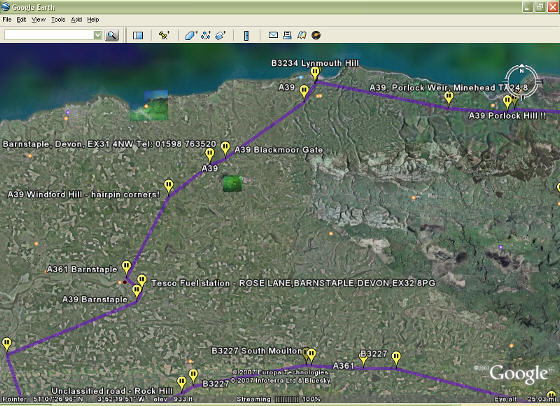
Task: Open the coastal photo thumbnail overlay
Action: (149, 105)
